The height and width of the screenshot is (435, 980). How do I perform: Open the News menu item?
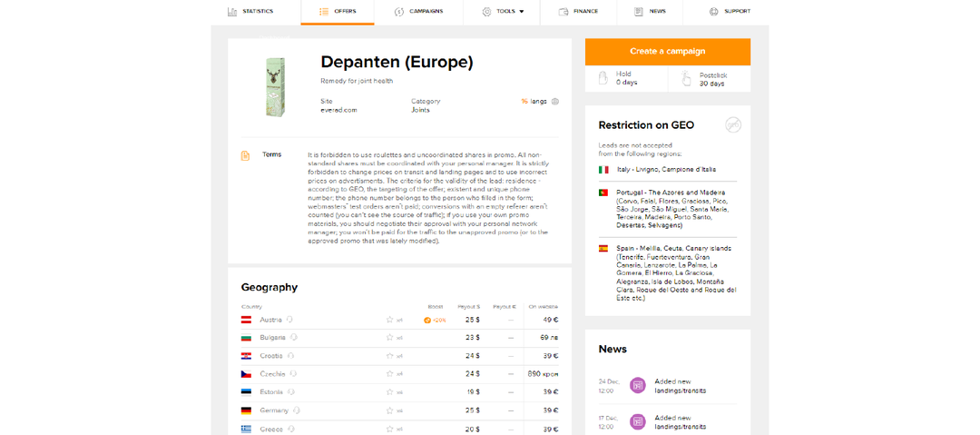pyautogui.click(x=650, y=12)
